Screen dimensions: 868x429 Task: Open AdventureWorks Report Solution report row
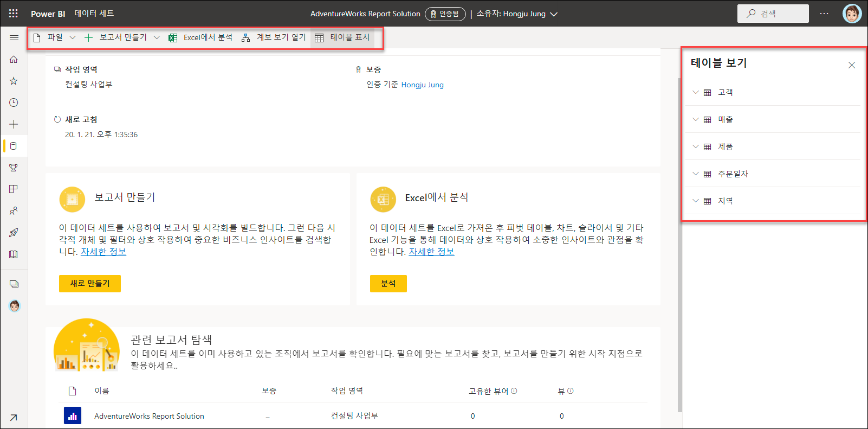(x=149, y=416)
